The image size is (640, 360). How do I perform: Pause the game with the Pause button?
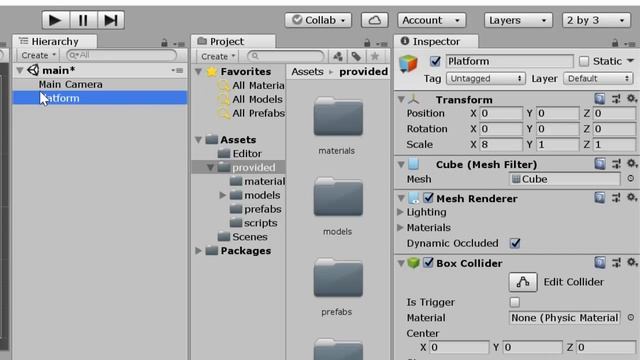click(x=83, y=20)
